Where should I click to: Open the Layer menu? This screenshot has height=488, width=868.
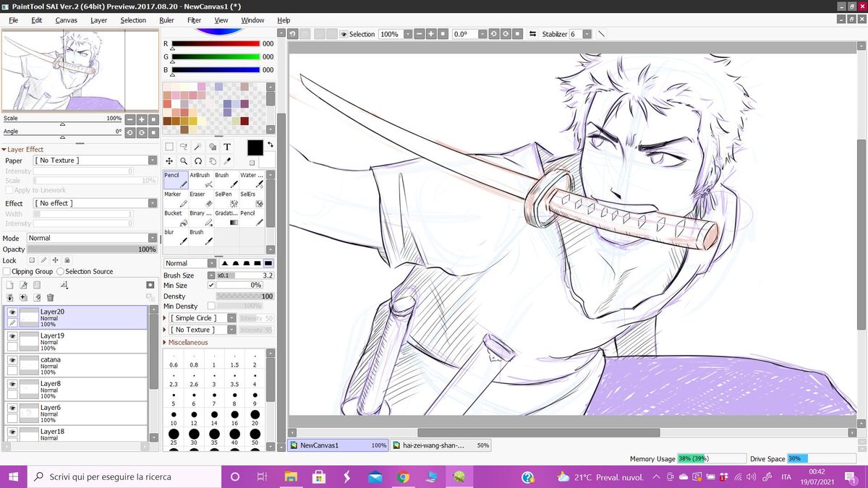pos(99,20)
